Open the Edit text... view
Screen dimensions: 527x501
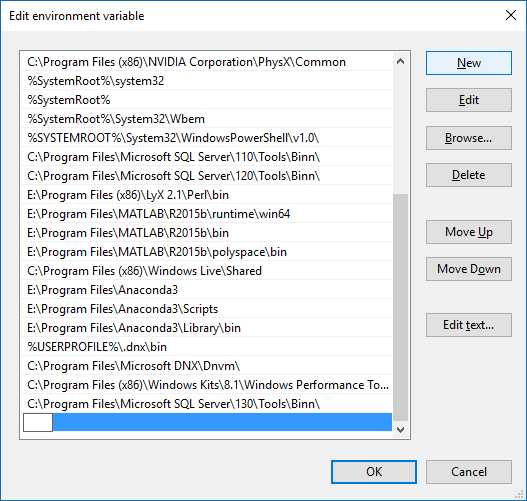(x=469, y=325)
